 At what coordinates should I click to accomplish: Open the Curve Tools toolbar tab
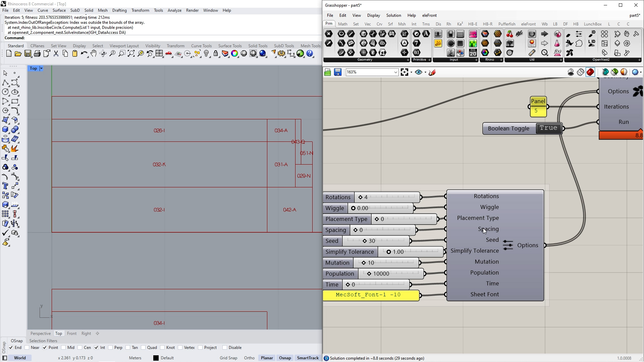pos(201,46)
